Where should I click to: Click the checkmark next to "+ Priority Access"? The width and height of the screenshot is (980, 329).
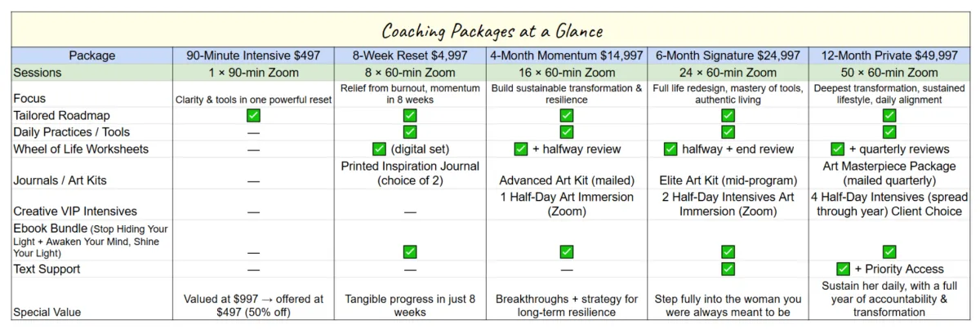pyautogui.click(x=844, y=269)
